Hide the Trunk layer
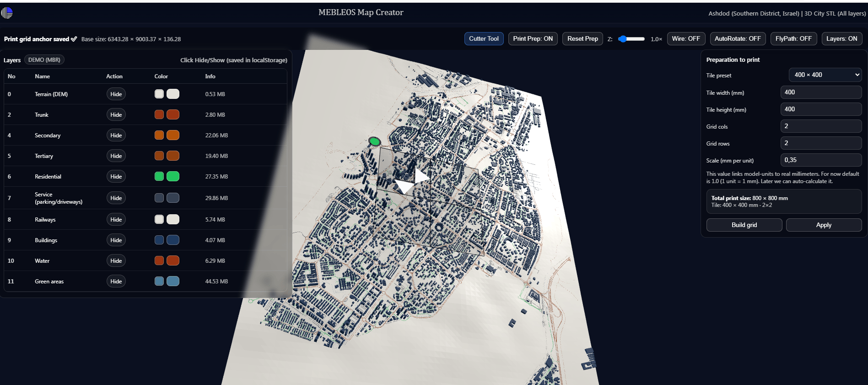Viewport: 868px width, 385px height. click(116, 114)
